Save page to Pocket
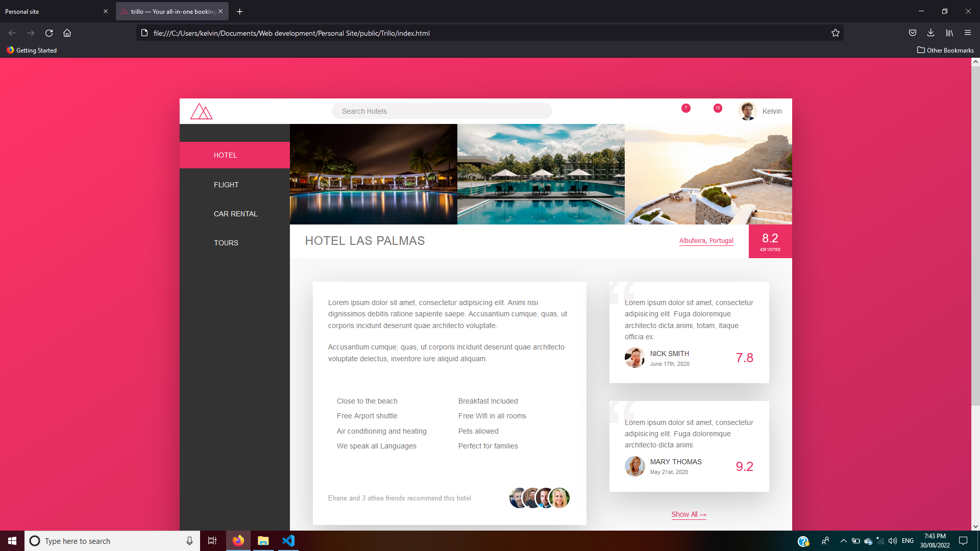This screenshot has height=551, width=980. (912, 33)
